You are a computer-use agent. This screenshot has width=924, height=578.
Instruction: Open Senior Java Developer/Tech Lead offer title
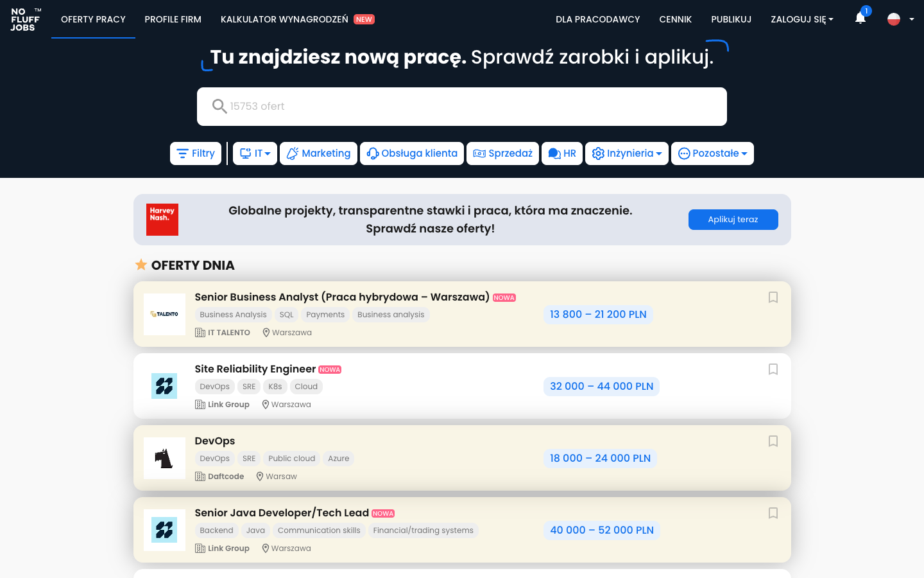(282, 512)
